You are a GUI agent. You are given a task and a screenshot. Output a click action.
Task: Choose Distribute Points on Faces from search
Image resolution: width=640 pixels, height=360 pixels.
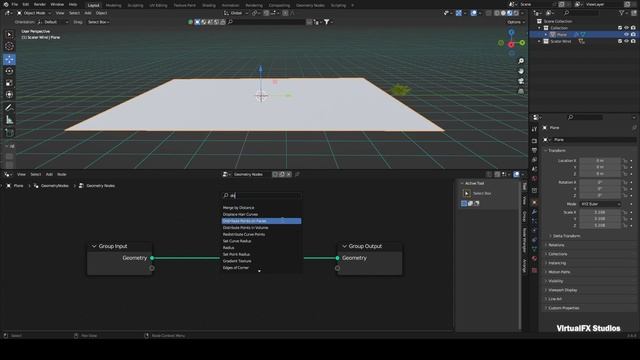point(261,221)
